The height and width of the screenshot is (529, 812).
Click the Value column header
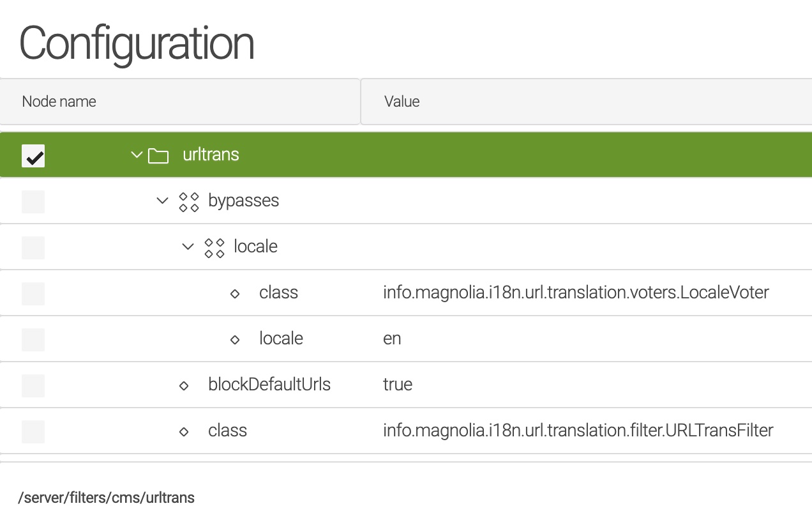point(401,101)
